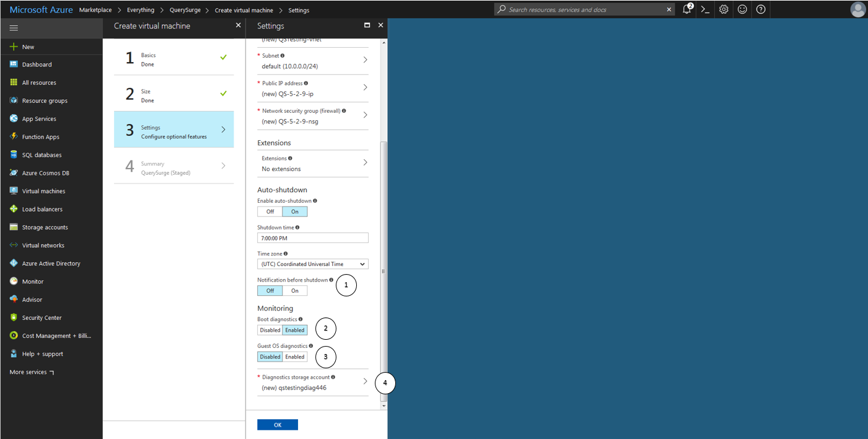Viewport: 868px width, 439px height.
Task: Open portal settings gear icon
Action: click(x=723, y=9)
